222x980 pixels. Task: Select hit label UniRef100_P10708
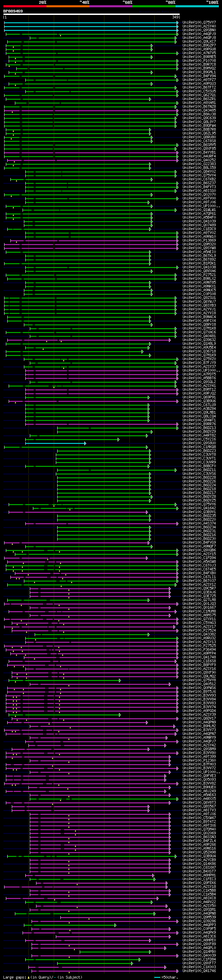tap(199, 60)
